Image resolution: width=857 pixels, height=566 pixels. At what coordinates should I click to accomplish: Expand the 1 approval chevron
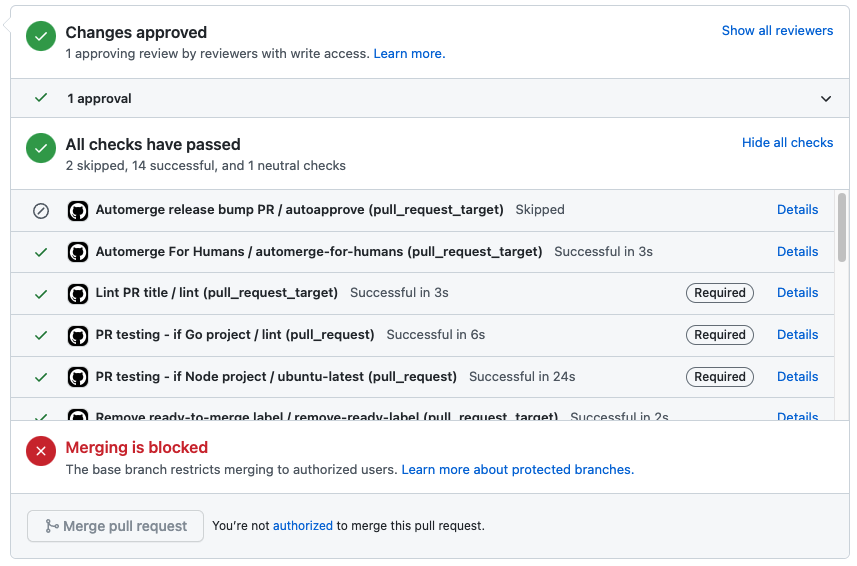tap(826, 99)
